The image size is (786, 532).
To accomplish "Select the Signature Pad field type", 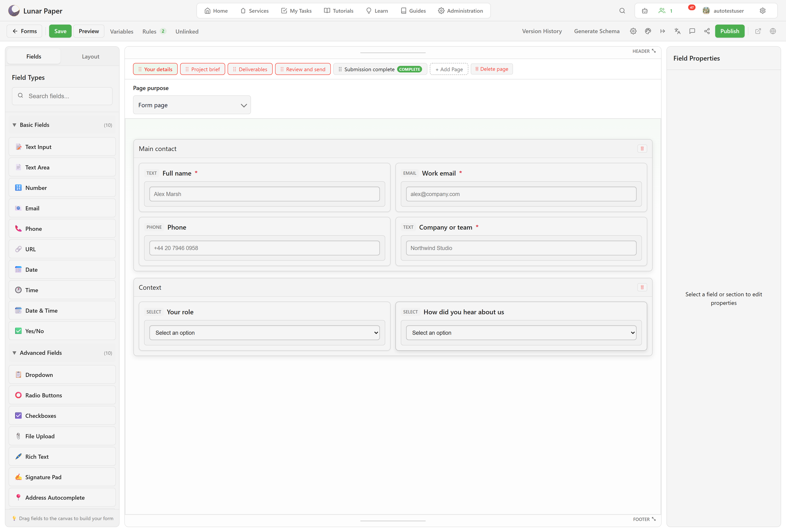I will [62, 477].
